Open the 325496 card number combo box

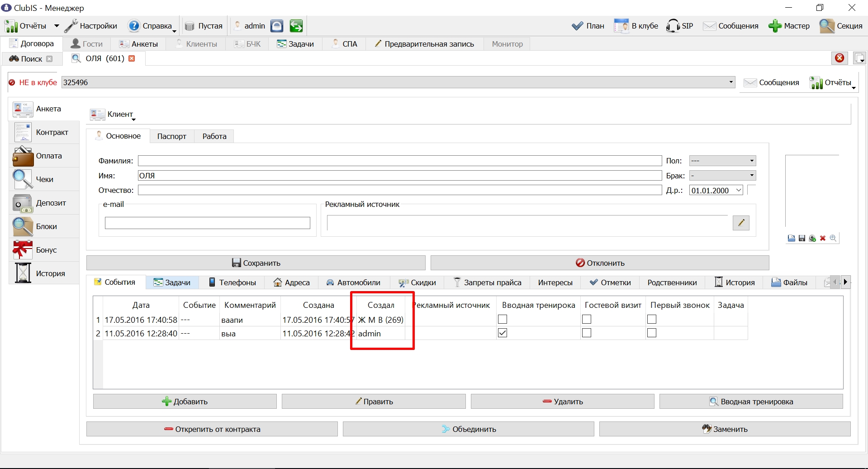[398, 82]
